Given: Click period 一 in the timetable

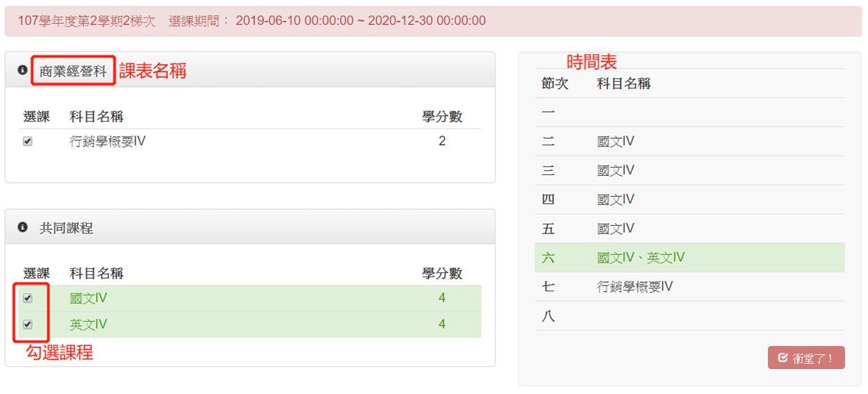Looking at the screenshot, I should pyautogui.click(x=548, y=112).
